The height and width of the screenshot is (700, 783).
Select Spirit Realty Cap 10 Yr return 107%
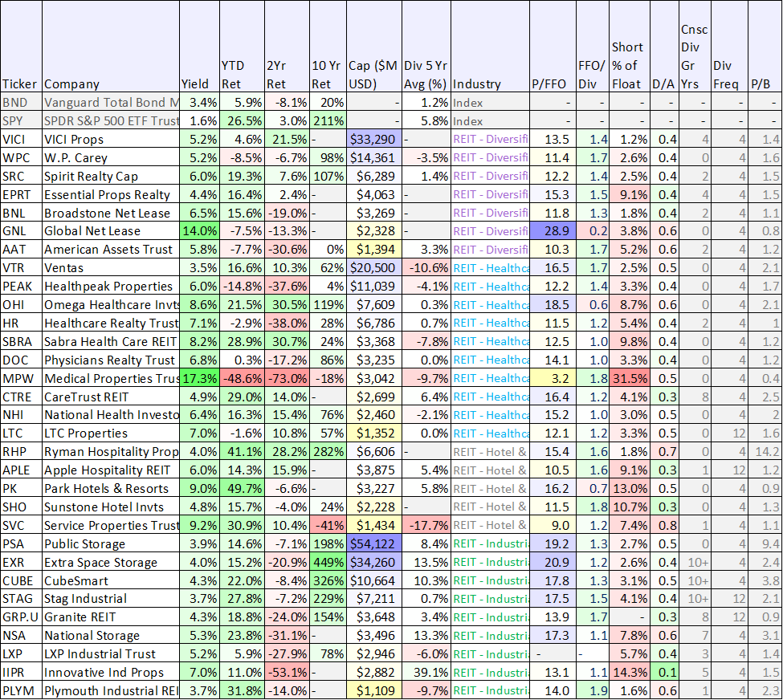point(328,177)
